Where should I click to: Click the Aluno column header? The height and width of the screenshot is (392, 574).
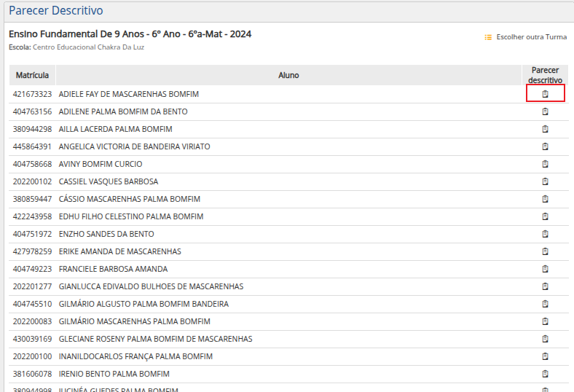(288, 75)
